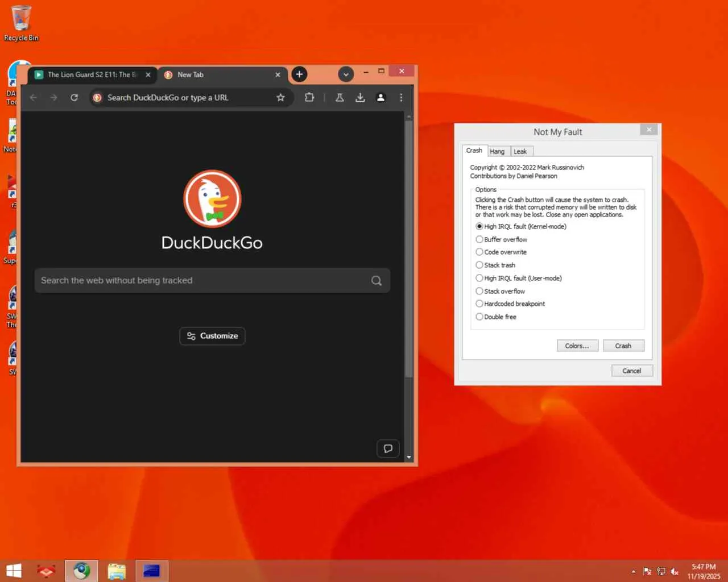Screen dimensions: 728x582
Task: Select the Hardcoded breakpoint option
Action: pos(510,304)
